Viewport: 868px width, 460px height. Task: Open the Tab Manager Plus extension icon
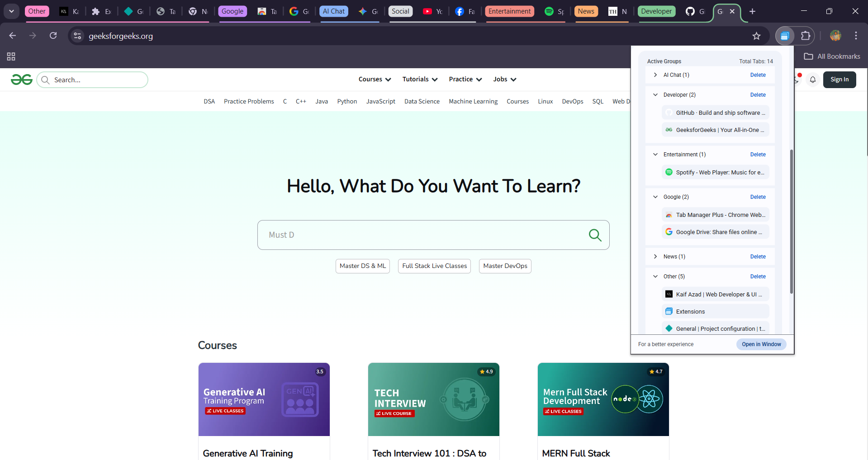coord(785,36)
